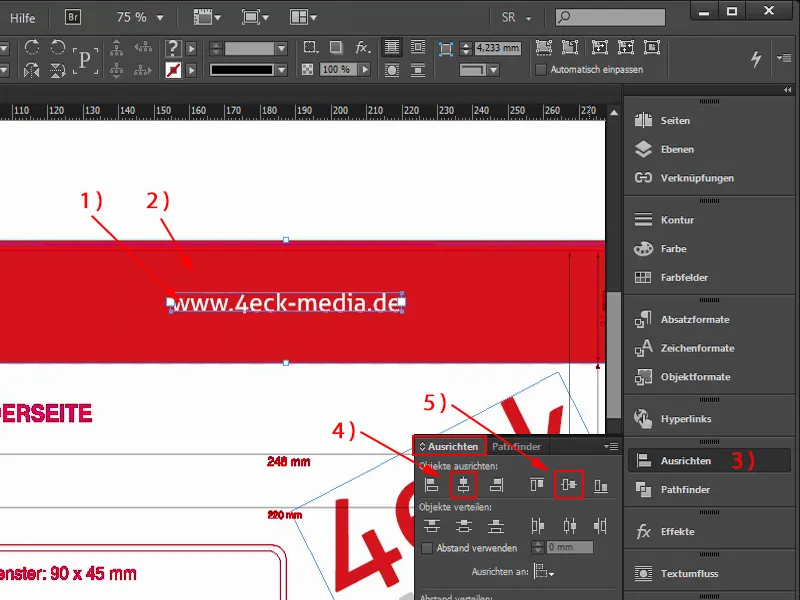Collapse the panel dock with double arrows
Image resolution: width=800 pixels, height=600 pixels.
pyautogui.click(x=788, y=90)
